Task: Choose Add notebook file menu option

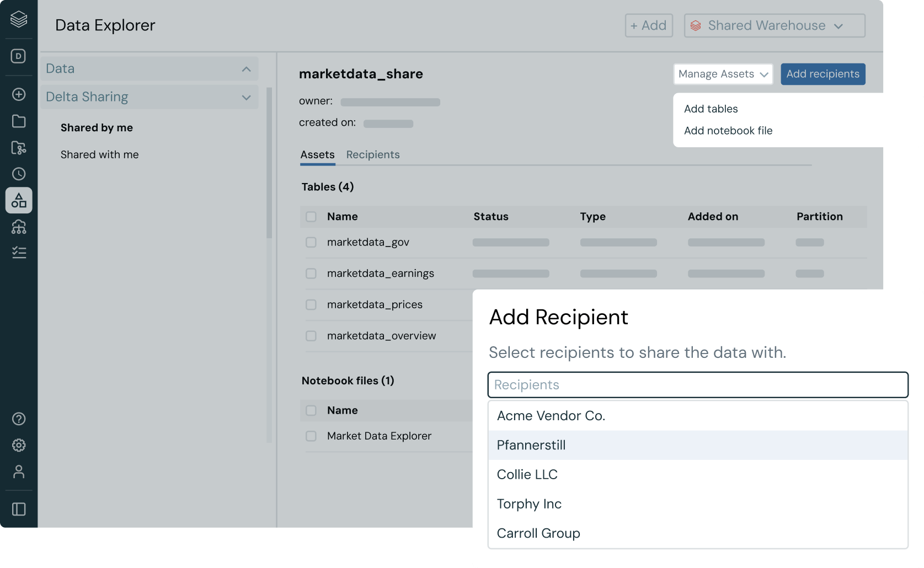Action: tap(728, 131)
